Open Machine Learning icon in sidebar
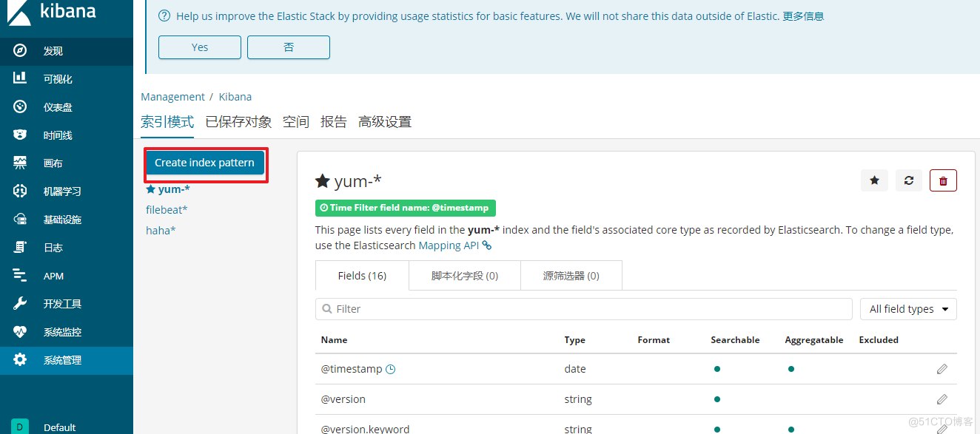This screenshot has width=980, height=434. 20,191
